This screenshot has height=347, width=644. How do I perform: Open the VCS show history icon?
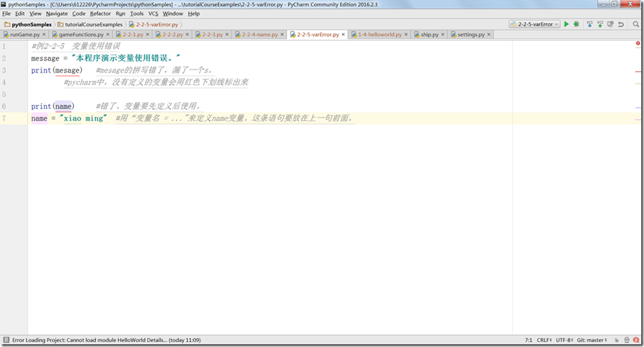(610, 24)
